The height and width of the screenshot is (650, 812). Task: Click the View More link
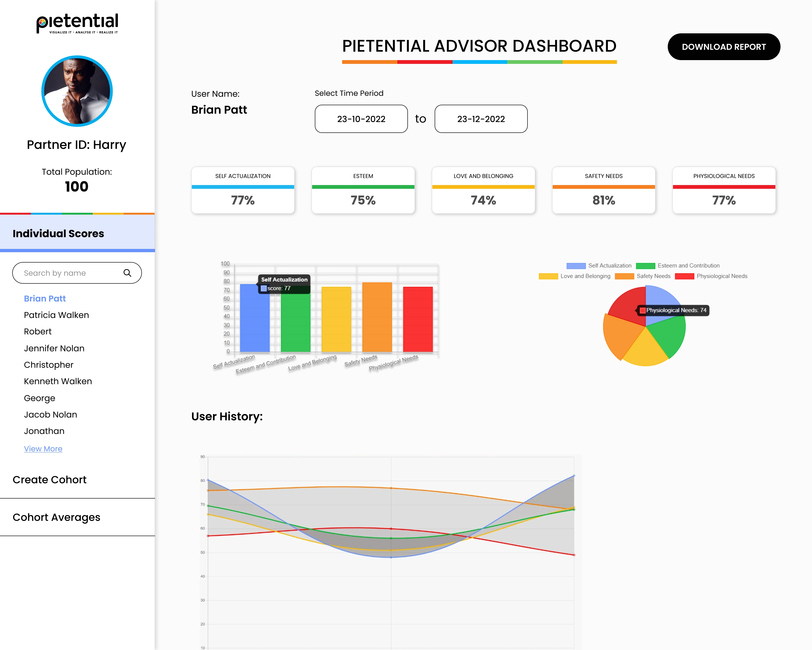[43, 449]
